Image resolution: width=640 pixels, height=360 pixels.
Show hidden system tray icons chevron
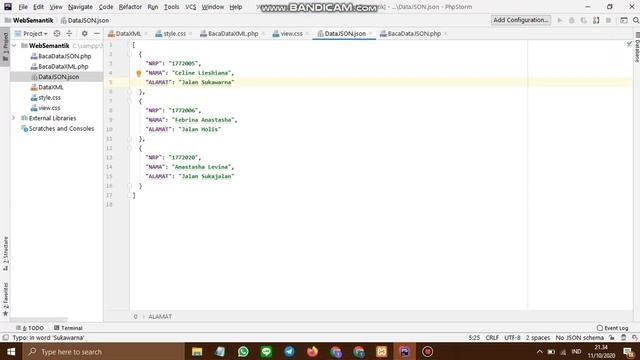(x=539, y=351)
